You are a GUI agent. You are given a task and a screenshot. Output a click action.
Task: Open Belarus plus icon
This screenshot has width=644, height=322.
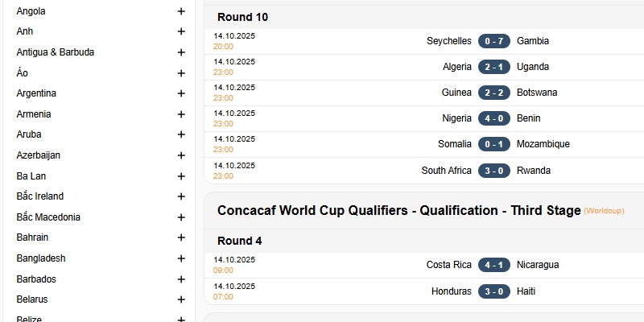pyautogui.click(x=181, y=299)
